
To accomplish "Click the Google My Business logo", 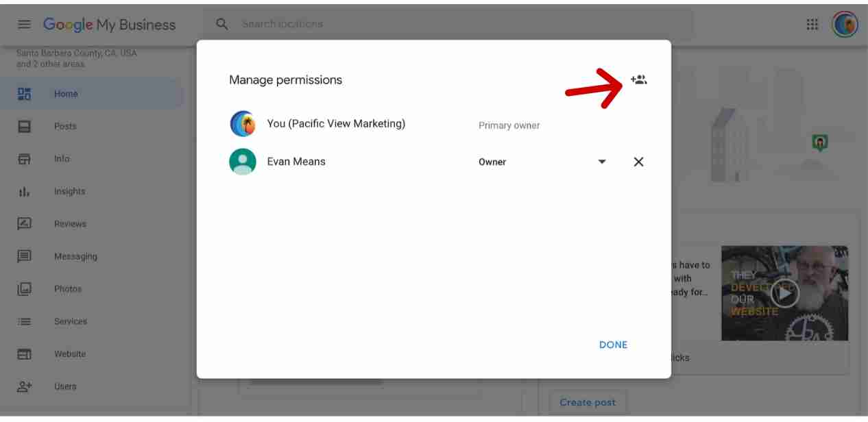I will tap(110, 25).
